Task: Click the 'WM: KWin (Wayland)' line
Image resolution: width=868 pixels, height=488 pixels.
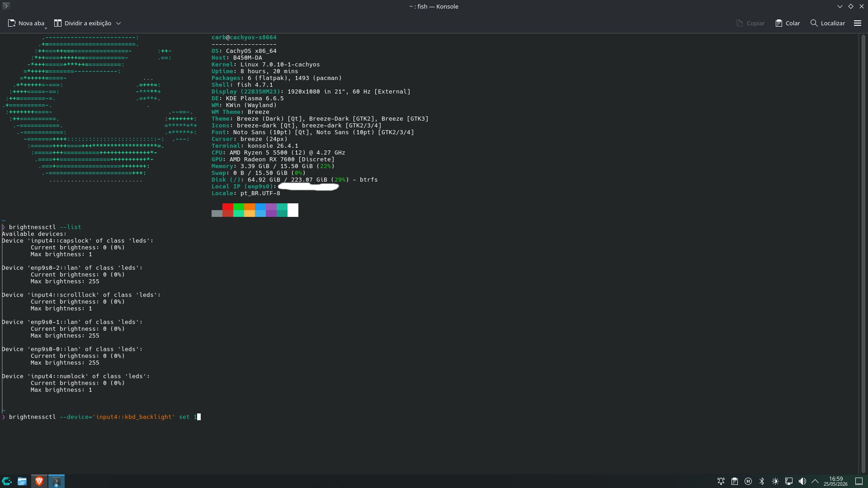Action: coord(244,105)
